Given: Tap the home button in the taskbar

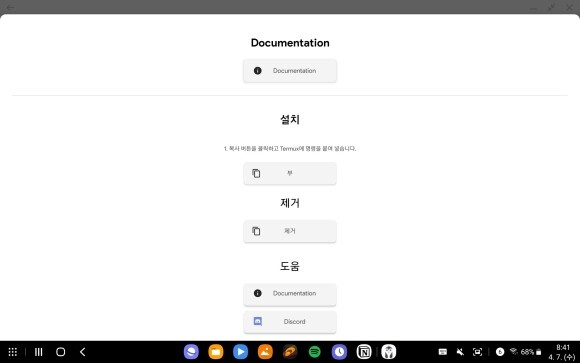Looking at the screenshot, I should 61,352.
